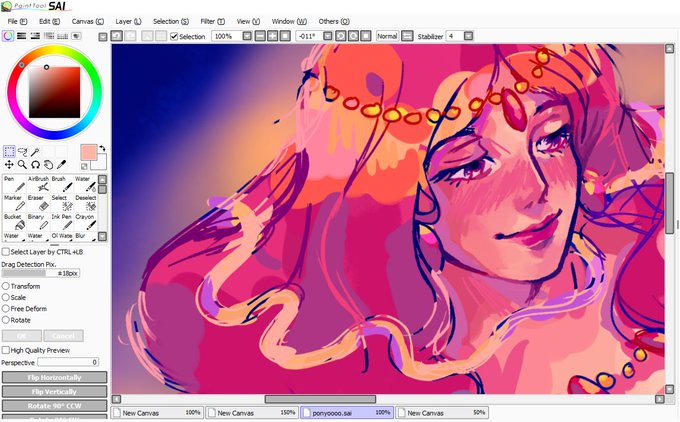Viewport: 680px width, 422px height.
Task: Adjust the Drag Detection Pix slider
Action: pyautogui.click(x=41, y=273)
